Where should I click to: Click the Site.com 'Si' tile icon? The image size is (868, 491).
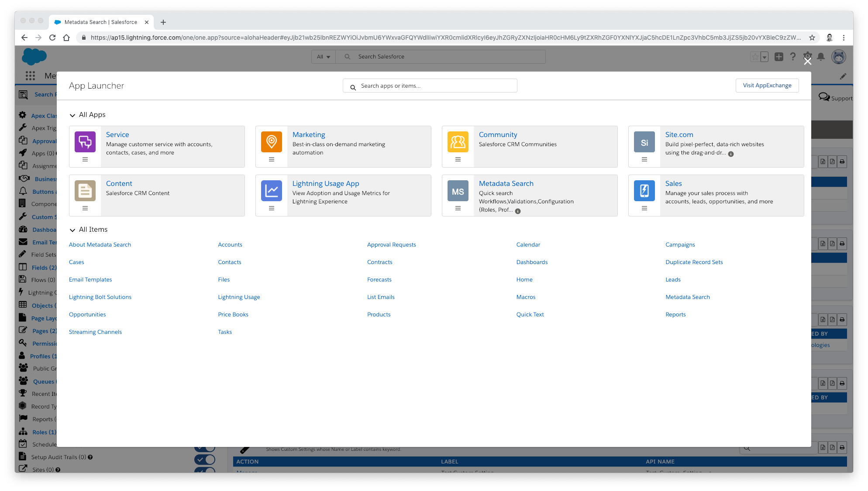pyautogui.click(x=644, y=141)
